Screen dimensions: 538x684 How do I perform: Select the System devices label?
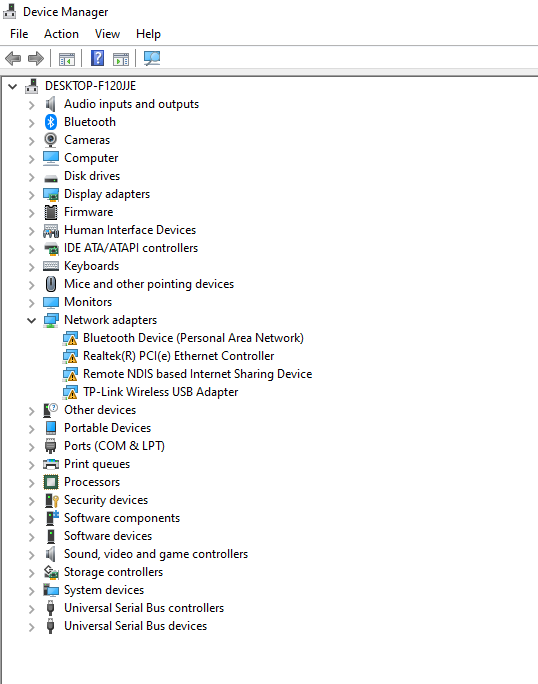pos(104,590)
